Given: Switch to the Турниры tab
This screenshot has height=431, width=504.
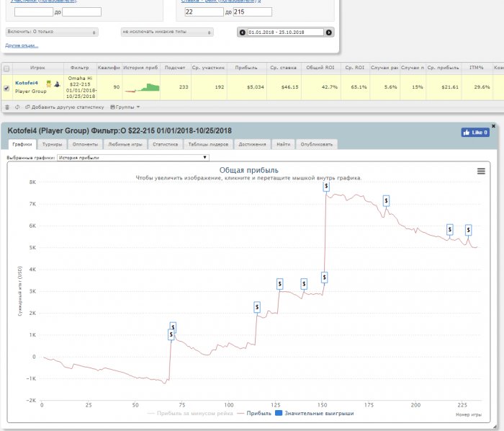Looking at the screenshot, I should pos(52,144).
